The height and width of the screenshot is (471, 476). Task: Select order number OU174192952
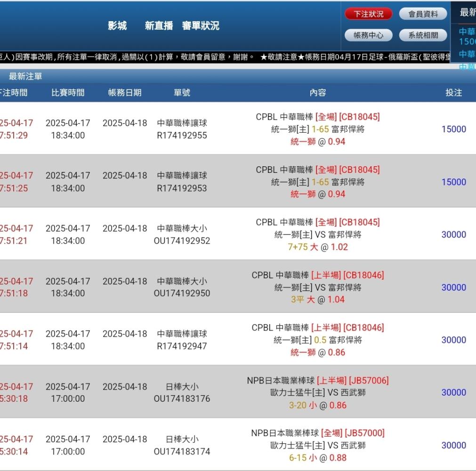point(182,241)
